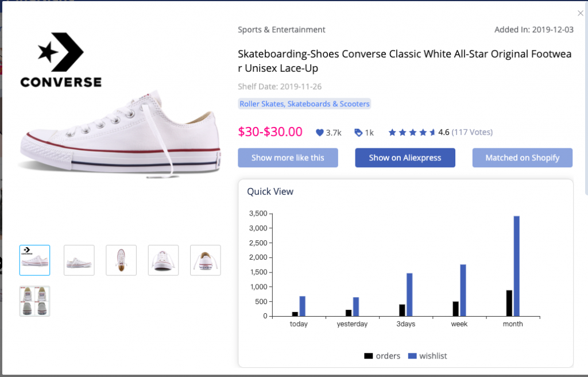The width and height of the screenshot is (588, 377).
Task: Select second thumbnail showing shoe side view
Action: tap(79, 260)
